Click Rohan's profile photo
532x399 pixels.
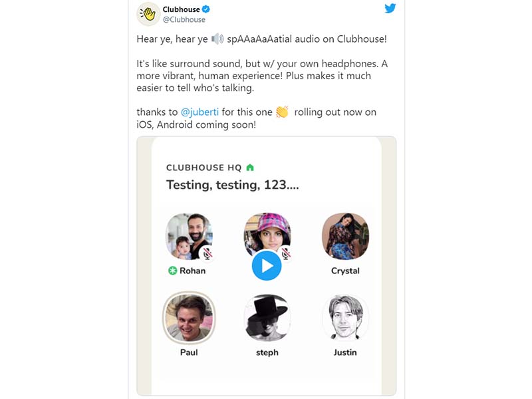pos(189,236)
